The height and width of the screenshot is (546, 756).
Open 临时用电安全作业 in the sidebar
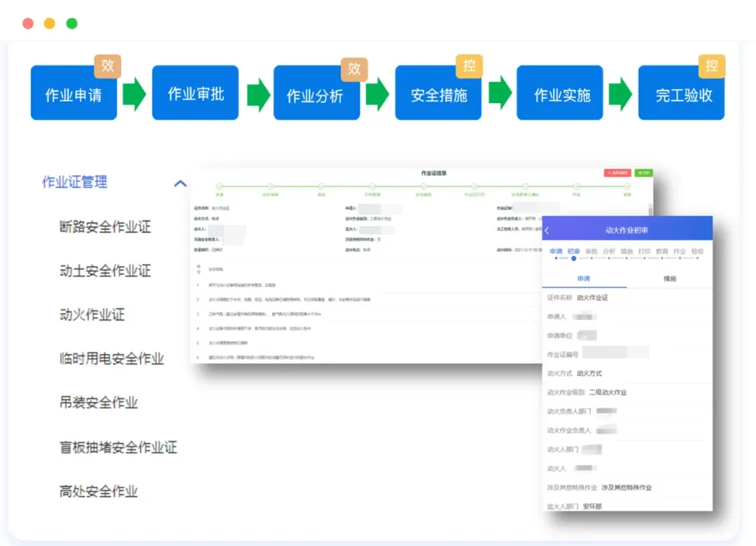tap(112, 358)
